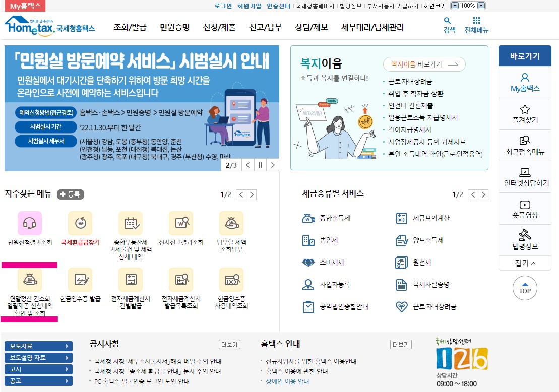This screenshot has height=392, width=559.
Task: Open the 숏폼영상 play icon
Action: coord(525,205)
